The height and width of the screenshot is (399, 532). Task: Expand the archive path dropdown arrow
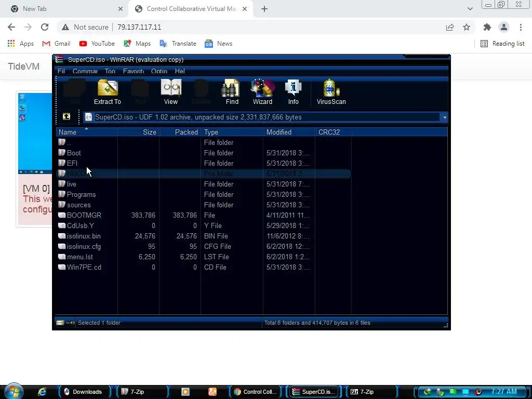(445, 117)
